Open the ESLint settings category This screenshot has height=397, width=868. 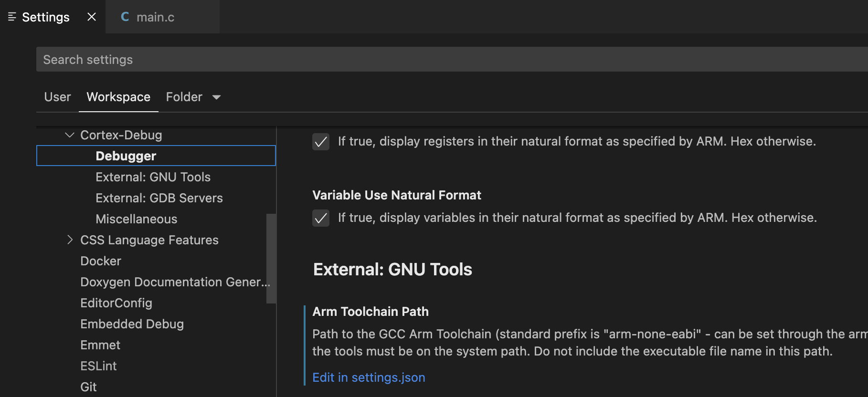click(98, 366)
